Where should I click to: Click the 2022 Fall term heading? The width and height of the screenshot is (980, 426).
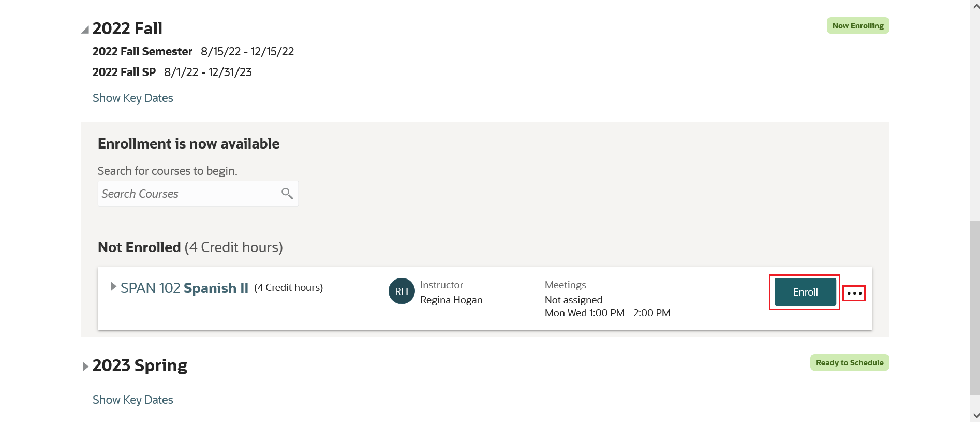[x=127, y=28]
